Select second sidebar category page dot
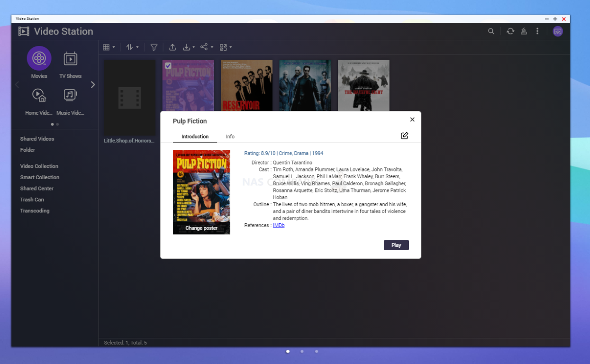 [57, 124]
